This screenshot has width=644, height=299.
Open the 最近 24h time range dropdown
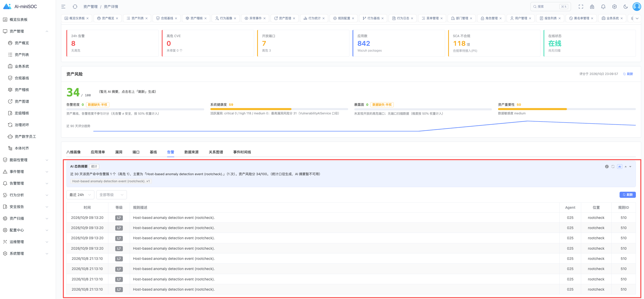coord(80,195)
